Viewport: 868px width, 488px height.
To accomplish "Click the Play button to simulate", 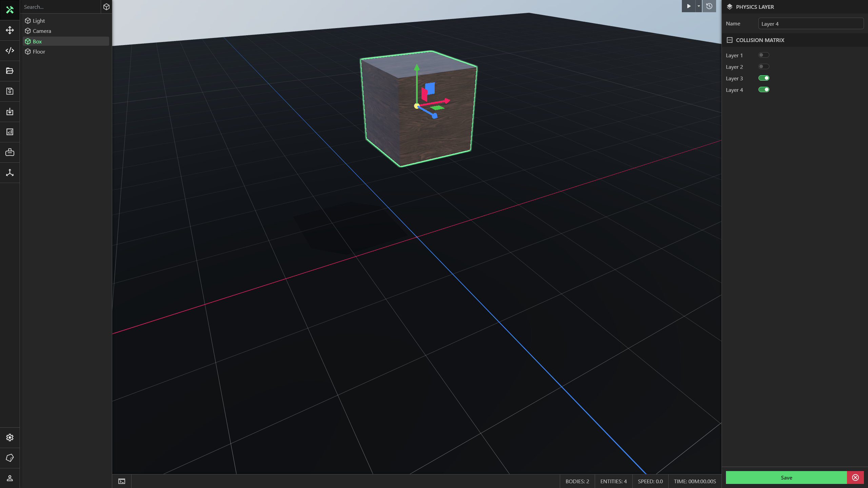I will (689, 6).
